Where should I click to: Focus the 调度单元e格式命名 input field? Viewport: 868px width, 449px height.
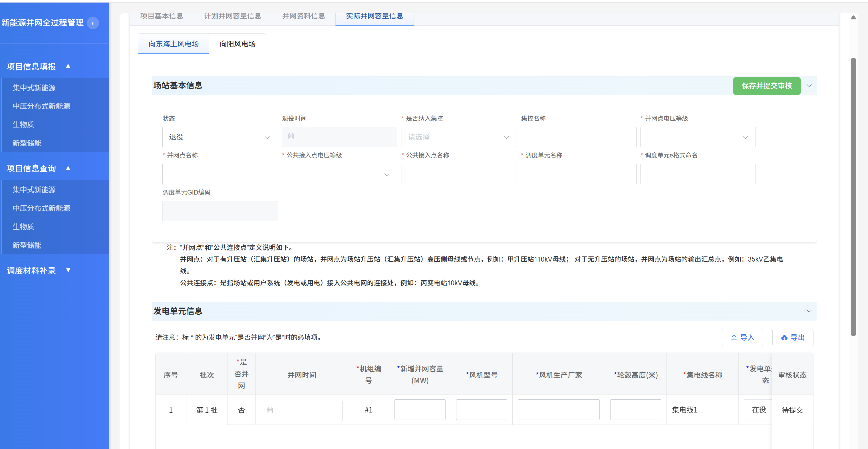click(698, 174)
